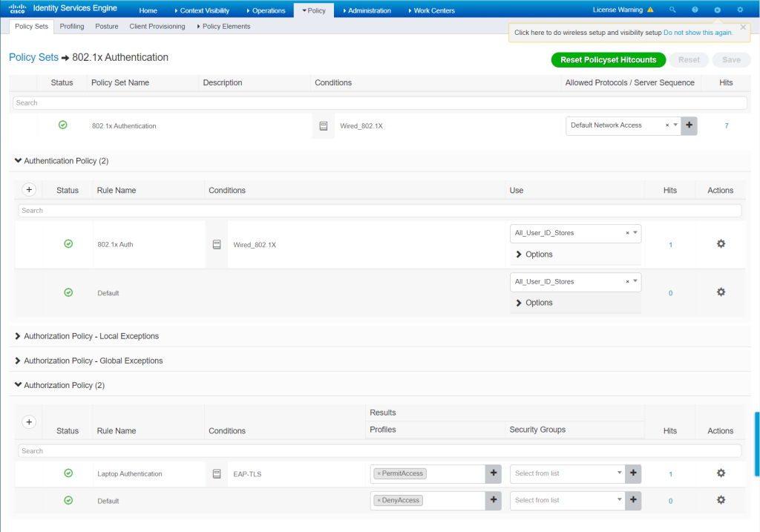The image size is (760, 532).
Task: Open actions gear for Laptop Authentication rule
Action: [721, 473]
